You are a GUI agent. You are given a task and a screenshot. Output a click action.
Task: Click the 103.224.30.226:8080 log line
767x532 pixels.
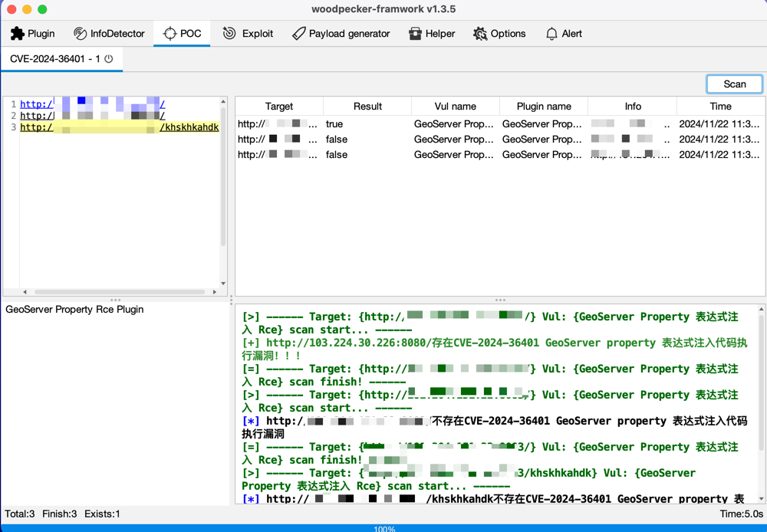[x=495, y=349]
